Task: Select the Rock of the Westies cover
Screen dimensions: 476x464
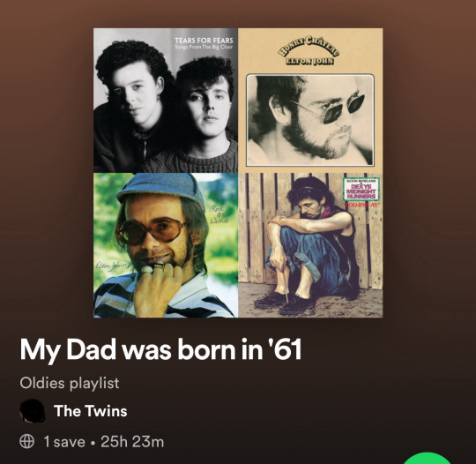Action: [166, 245]
